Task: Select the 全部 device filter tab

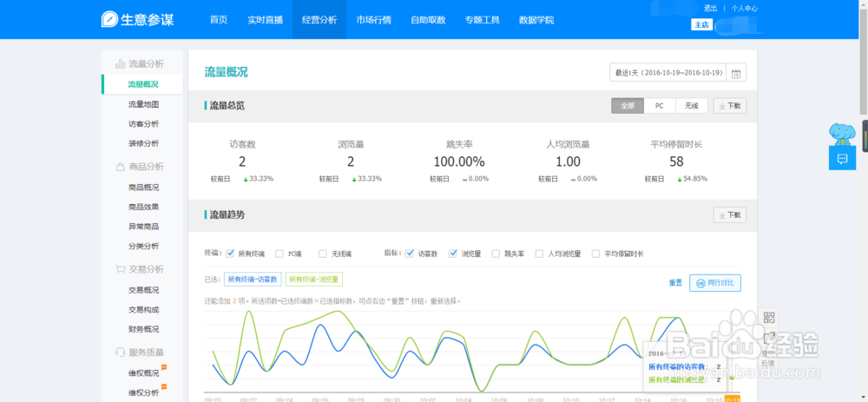Action: [x=628, y=106]
